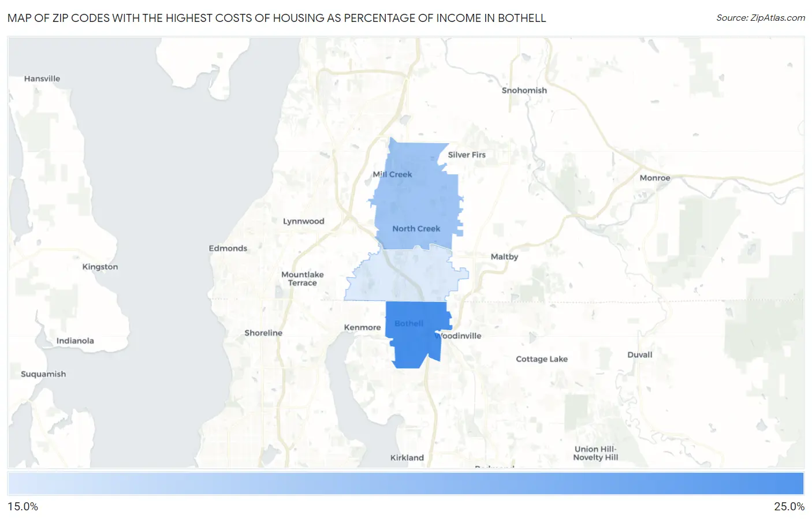This screenshot has width=812, height=519.
Task: Click the 'Silver Firs' map label
Action: (467, 155)
